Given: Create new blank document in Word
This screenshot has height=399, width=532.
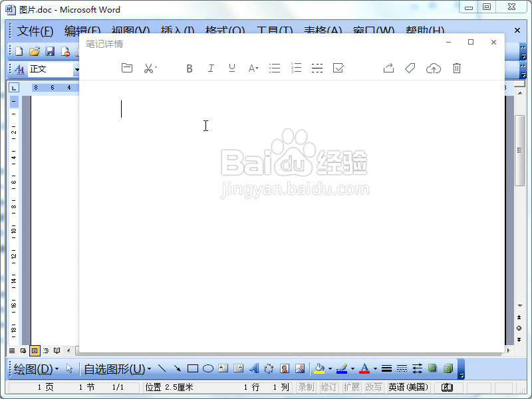Looking at the screenshot, I should coord(19,51).
